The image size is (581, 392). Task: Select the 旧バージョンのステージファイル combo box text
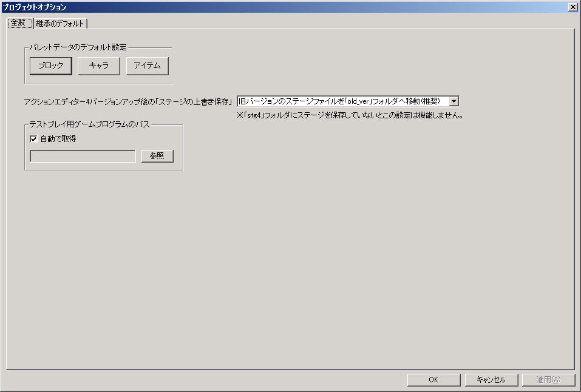342,101
